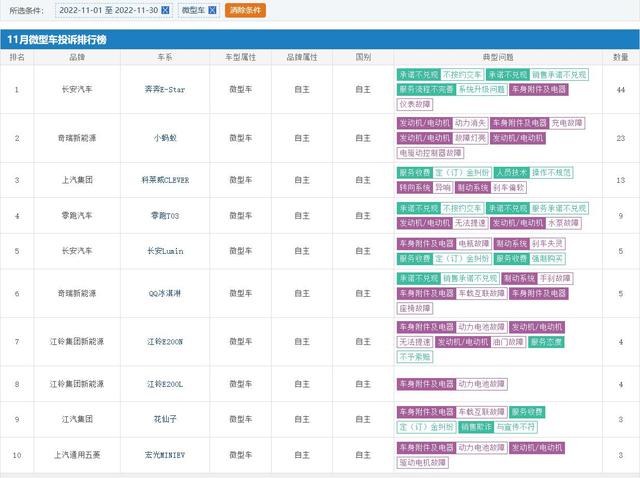The image size is (640, 478).
Task: Click the 电瓶故障 tag for 长安Lumin
Action: click(x=474, y=244)
